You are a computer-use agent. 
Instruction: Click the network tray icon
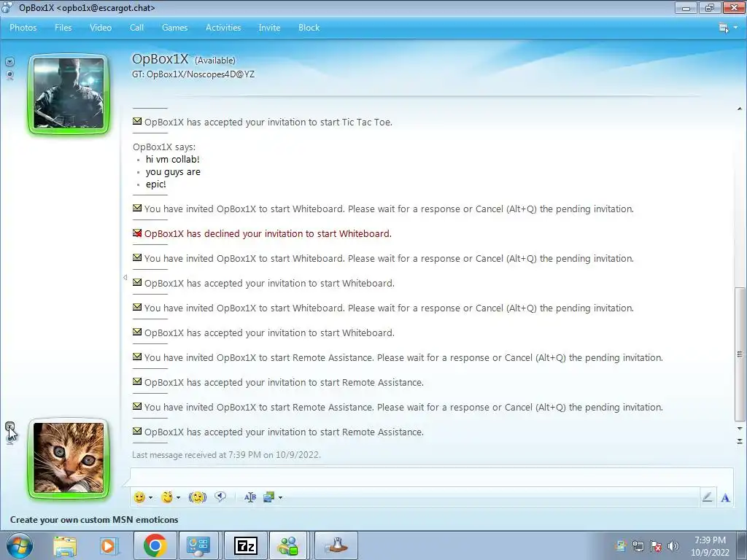(638, 546)
